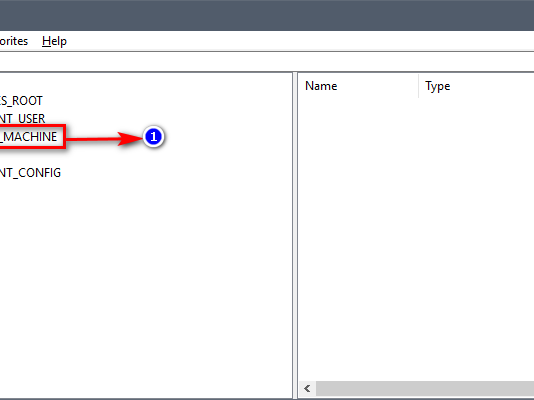This screenshot has width=534, height=400.
Task: Click the red arrow pointing to marker 1
Action: [104, 138]
